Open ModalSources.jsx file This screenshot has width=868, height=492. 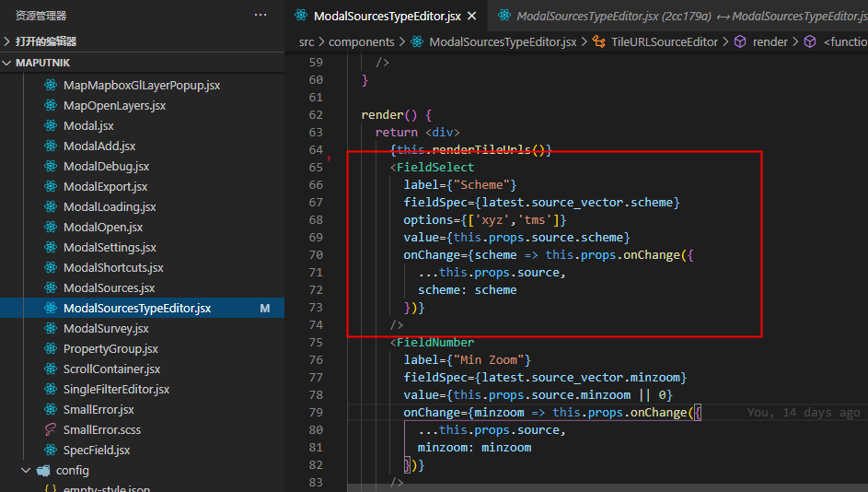tap(109, 288)
